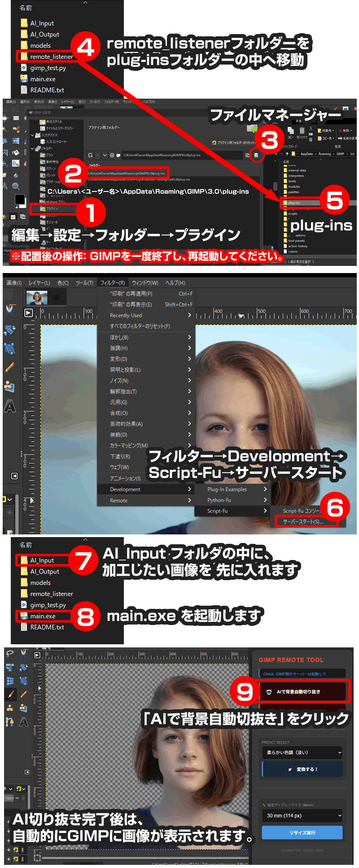Select the Zoom magnifier tool in the toolbox
The width and height of the screenshot is (359, 868).
pyautogui.click(x=16, y=186)
